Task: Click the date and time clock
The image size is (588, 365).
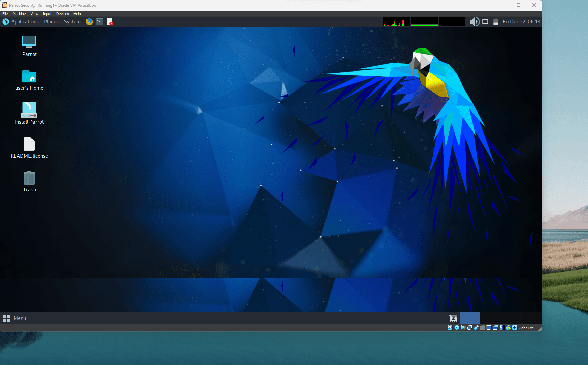Action: [521, 22]
